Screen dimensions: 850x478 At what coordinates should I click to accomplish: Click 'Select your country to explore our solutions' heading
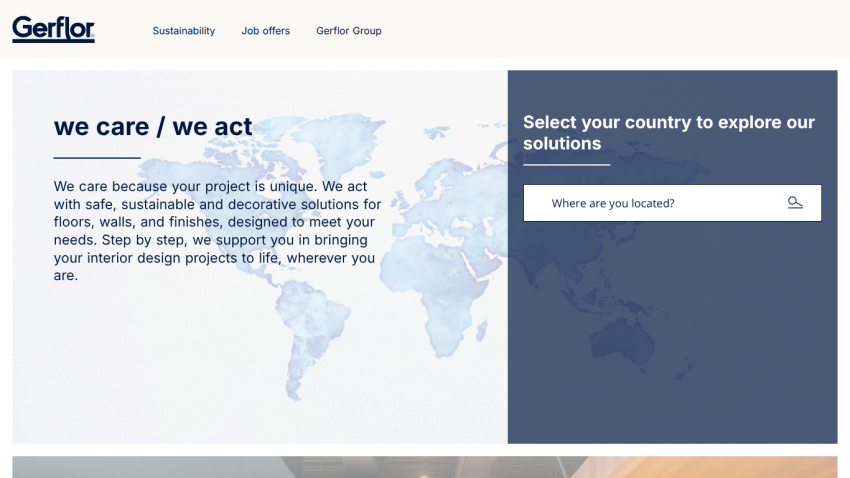pyautogui.click(x=668, y=133)
